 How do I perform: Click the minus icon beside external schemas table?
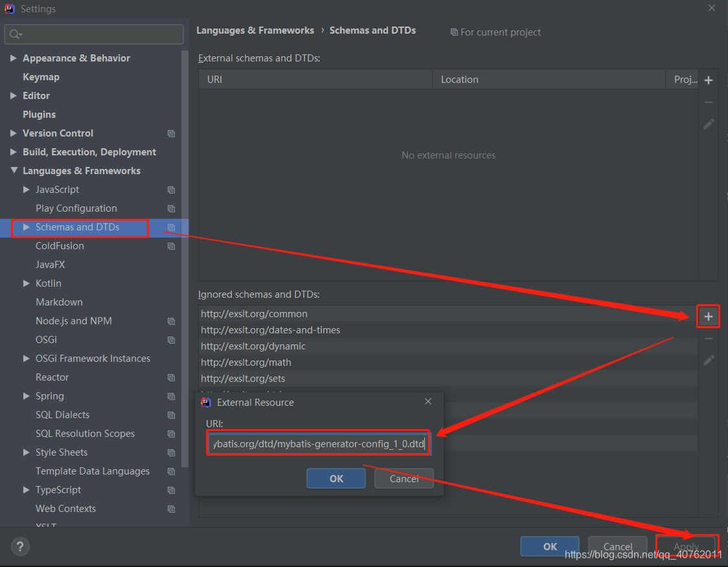[708, 102]
